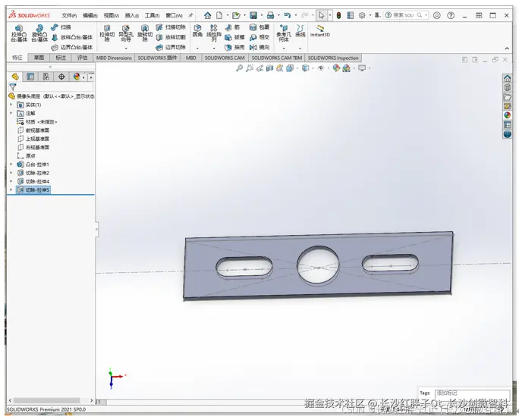
Task: Open the dropdown under 异型孔向导
Action: 126,49
